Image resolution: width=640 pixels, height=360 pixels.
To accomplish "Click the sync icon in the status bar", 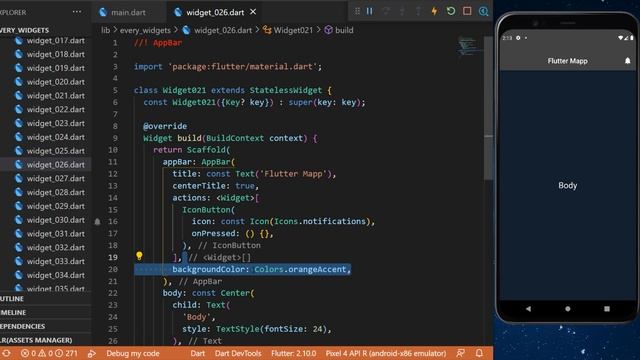I will pyautogui.click(x=7, y=353).
